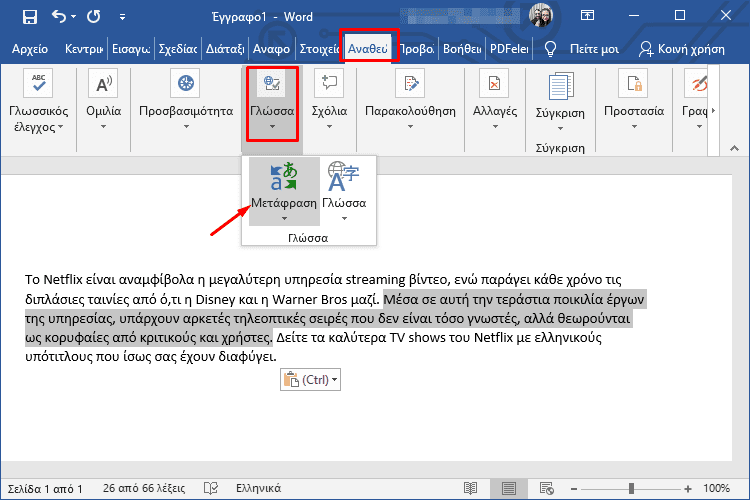This screenshot has height=500, width=750.
Task: Click the Προστασία protect document icon
Action: click(x=633, y=83)
